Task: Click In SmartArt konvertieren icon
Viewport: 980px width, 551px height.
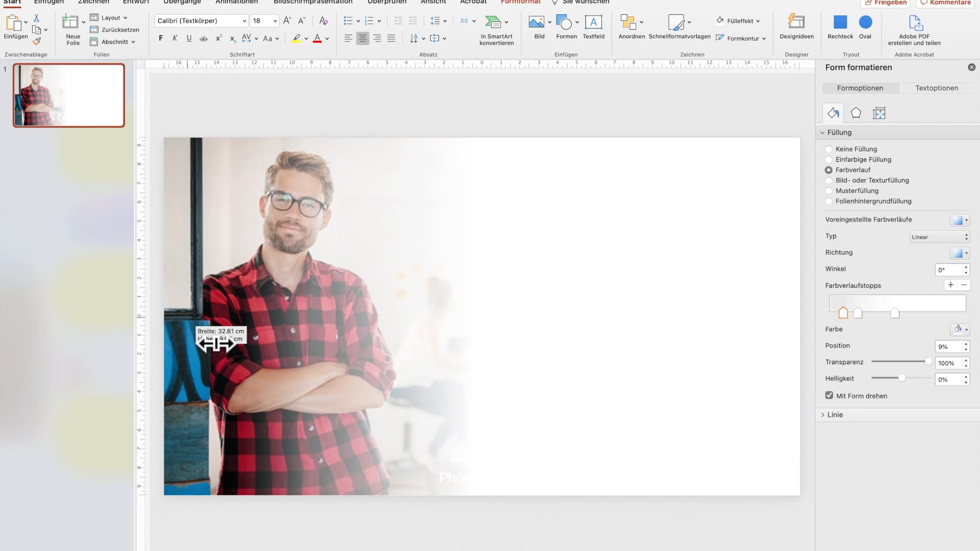Action: point(493,23)
